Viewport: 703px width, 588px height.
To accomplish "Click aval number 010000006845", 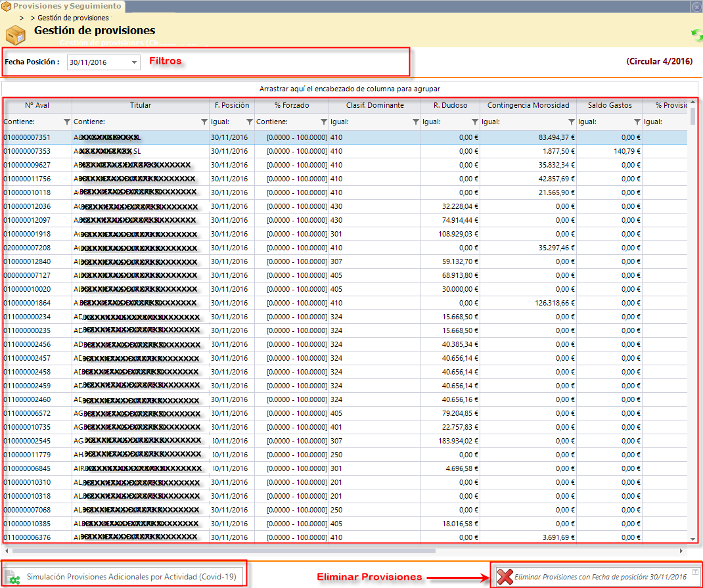I will click(27, 468).
